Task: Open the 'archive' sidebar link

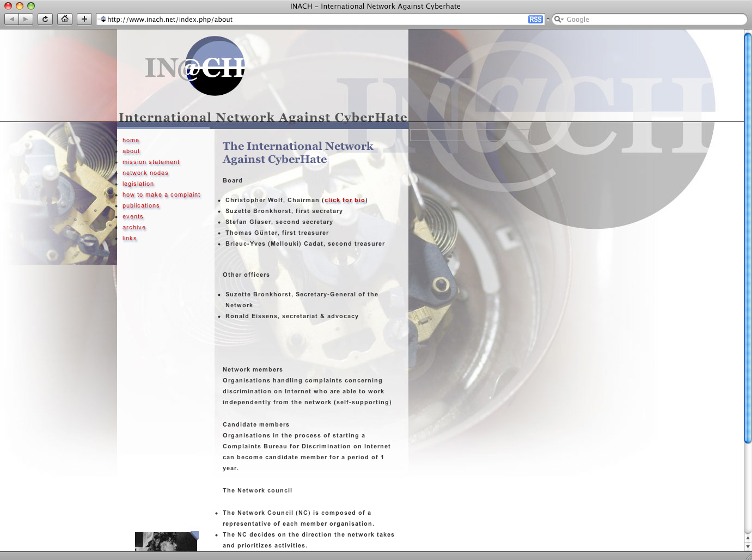Action: [x=134, y=228]
